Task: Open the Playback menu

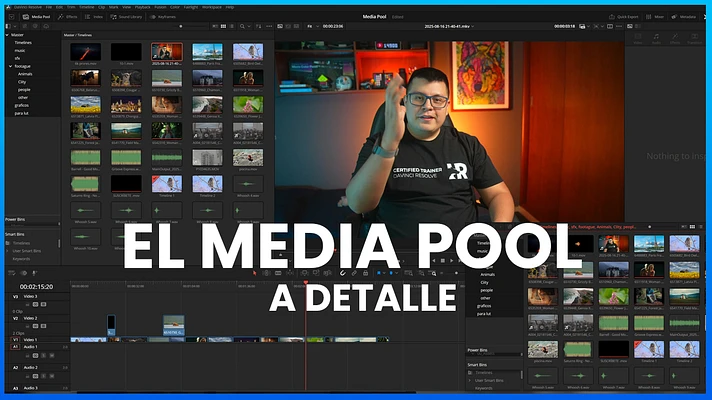Action: coord(143,7)
